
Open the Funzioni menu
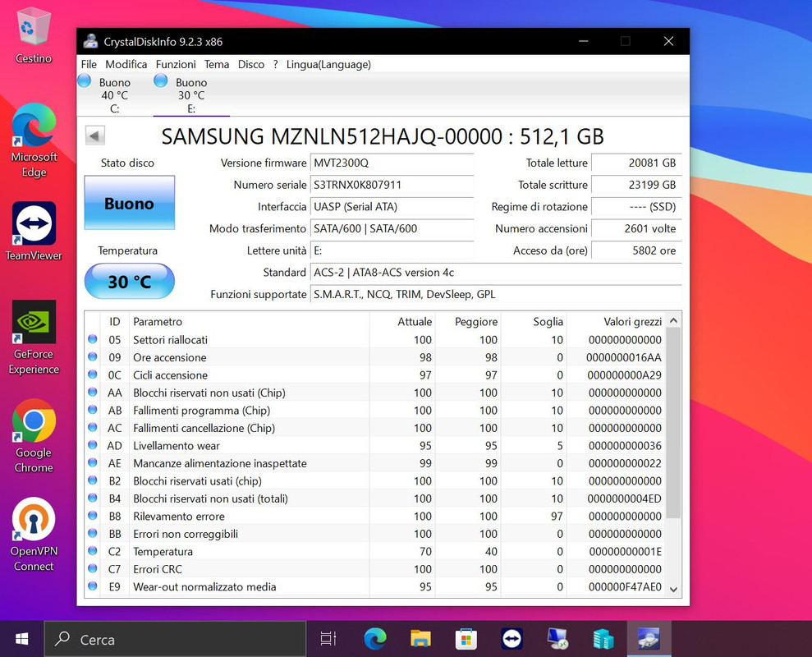(176, 64)
